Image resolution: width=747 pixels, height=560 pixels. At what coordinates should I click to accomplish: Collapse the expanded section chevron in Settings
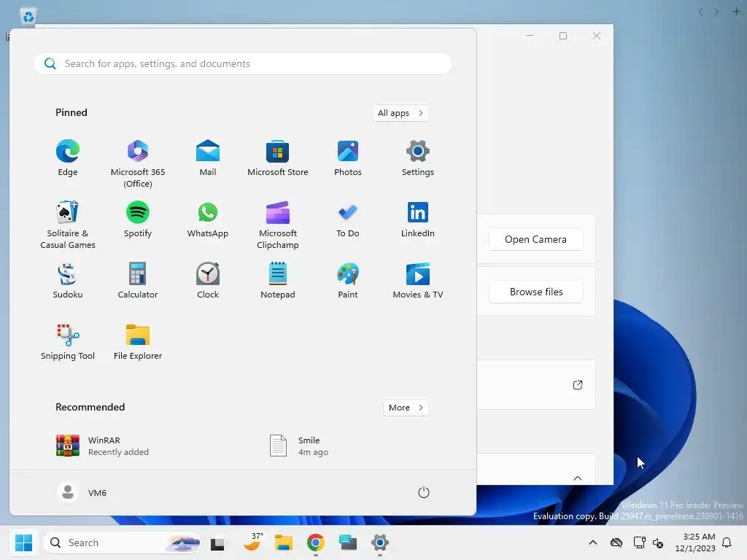pyautogui.click(x=578, y=478)
